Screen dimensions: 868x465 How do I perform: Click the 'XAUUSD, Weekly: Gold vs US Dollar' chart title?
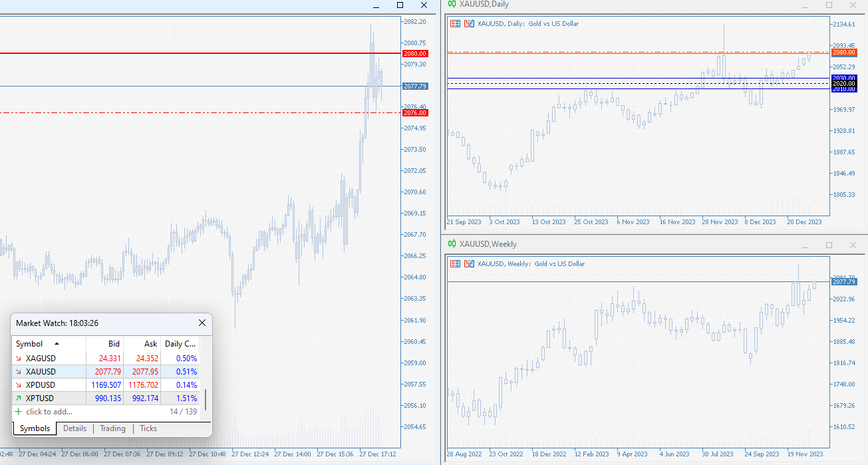531,264
